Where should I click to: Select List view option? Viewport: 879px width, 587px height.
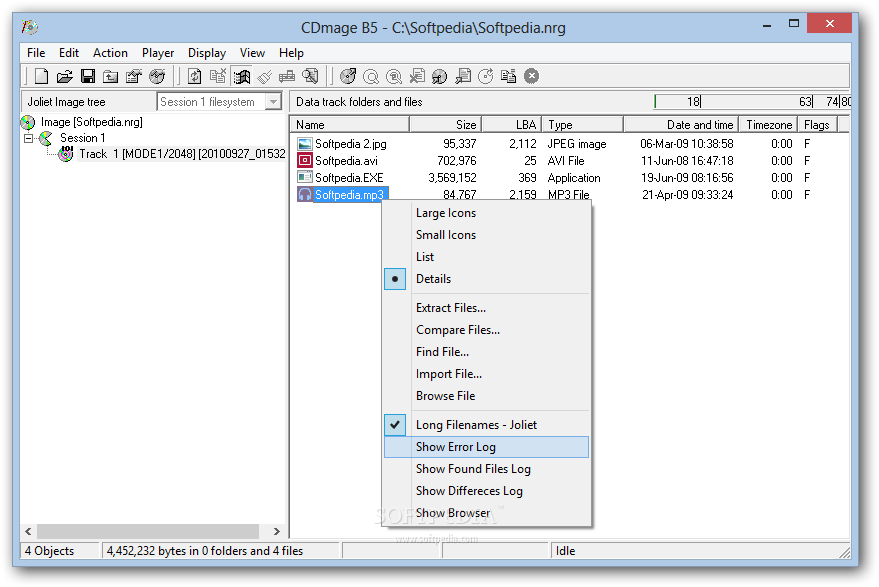point(487,257)
